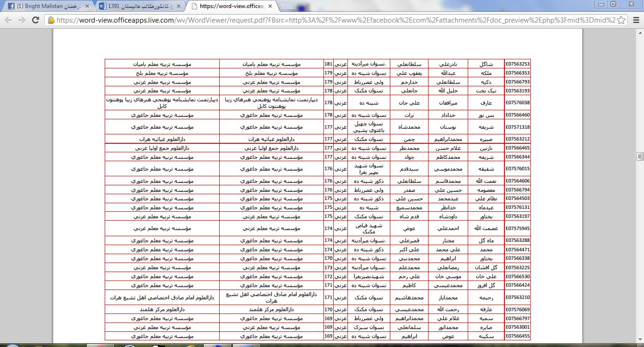Viewport: 644px width, 347px height.
Task: Select ID cell E07566460
Action: 517,115
